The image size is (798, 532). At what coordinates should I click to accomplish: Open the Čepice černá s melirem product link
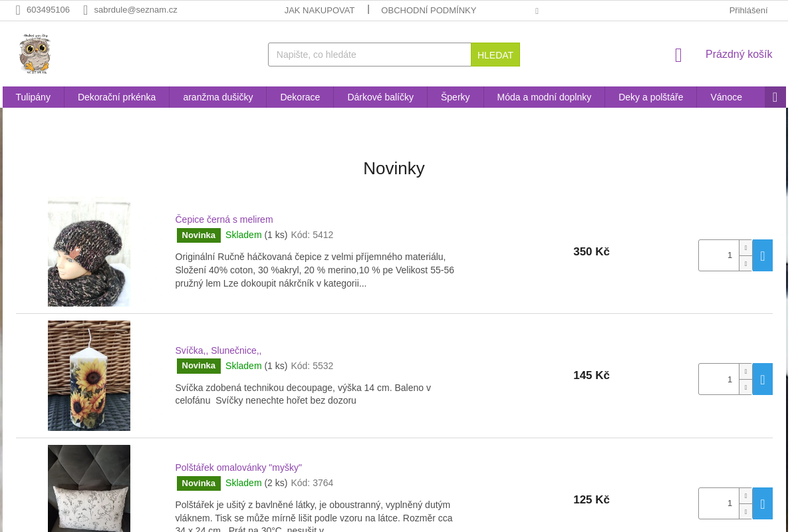click(224, 219)
